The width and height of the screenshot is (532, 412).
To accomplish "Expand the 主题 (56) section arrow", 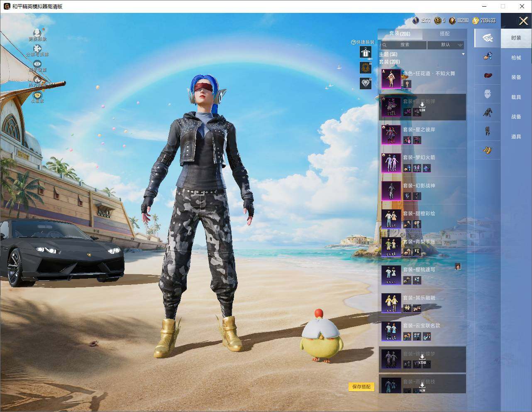I will pyautogui.click(x=463, y=54).
